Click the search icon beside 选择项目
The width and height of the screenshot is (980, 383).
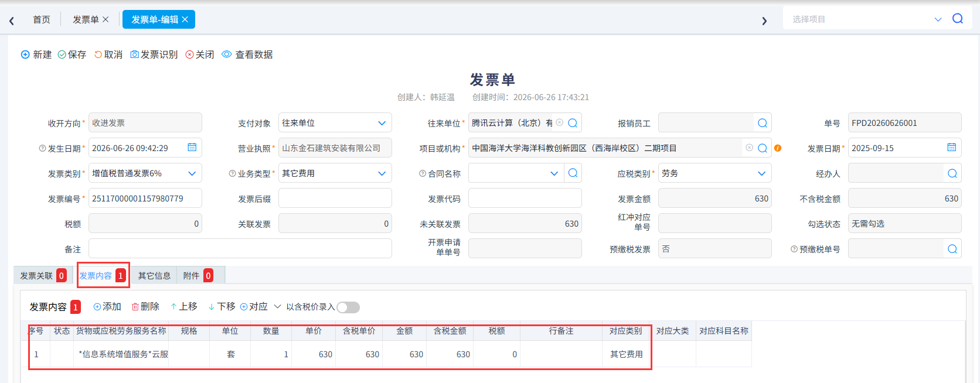point(958,19)
